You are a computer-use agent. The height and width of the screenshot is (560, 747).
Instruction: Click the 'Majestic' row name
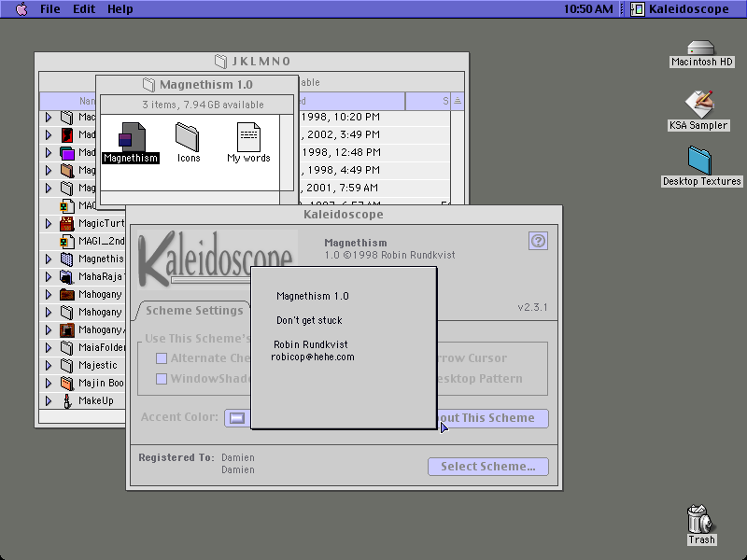click(x=98, y=365)
